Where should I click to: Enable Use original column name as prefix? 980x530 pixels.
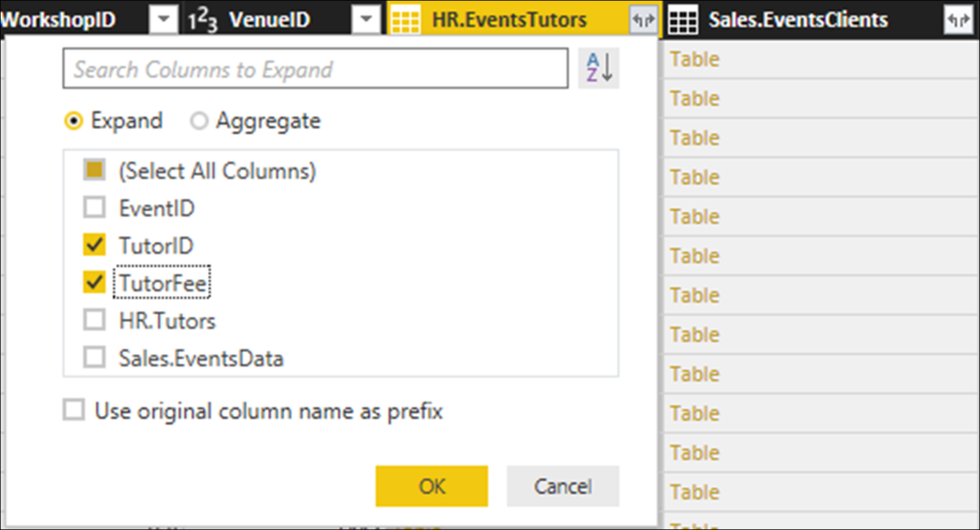point(73,411)
